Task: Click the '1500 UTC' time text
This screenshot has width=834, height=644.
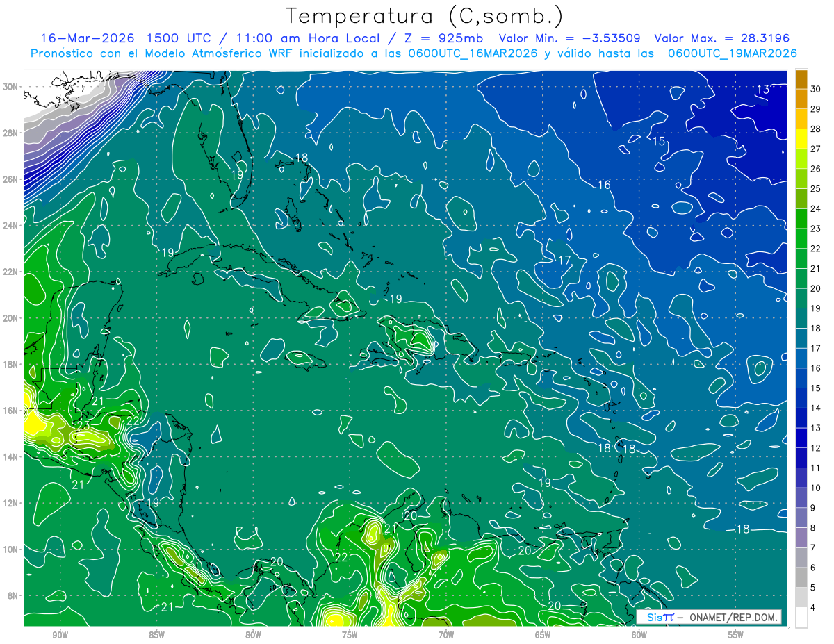Action: pyautogui.click(x=181, y=38)
